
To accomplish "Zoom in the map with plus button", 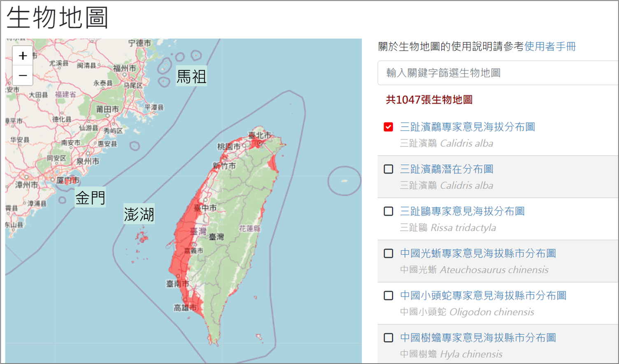I will tap(23, 56).
